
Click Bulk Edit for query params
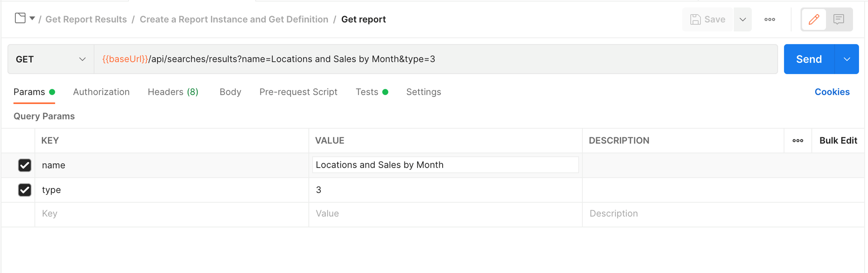[x=838, y=140]
